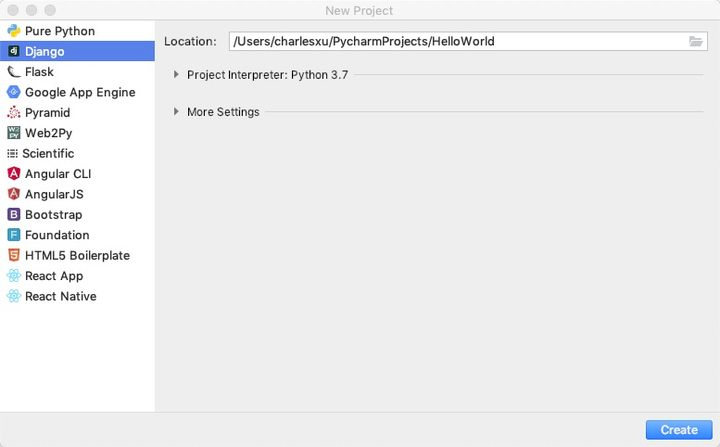
Task: Click the Django dj icon
Action: point(14,51)
